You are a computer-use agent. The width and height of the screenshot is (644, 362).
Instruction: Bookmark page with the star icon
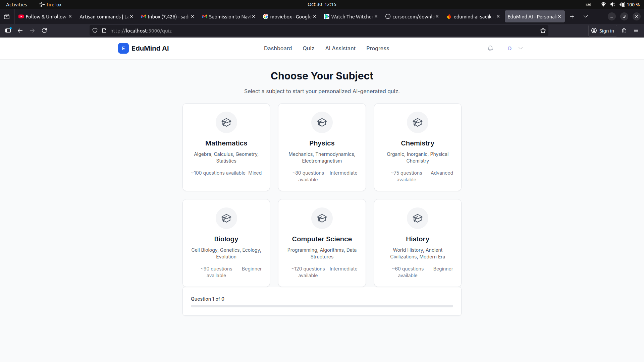tap(543, 31)
